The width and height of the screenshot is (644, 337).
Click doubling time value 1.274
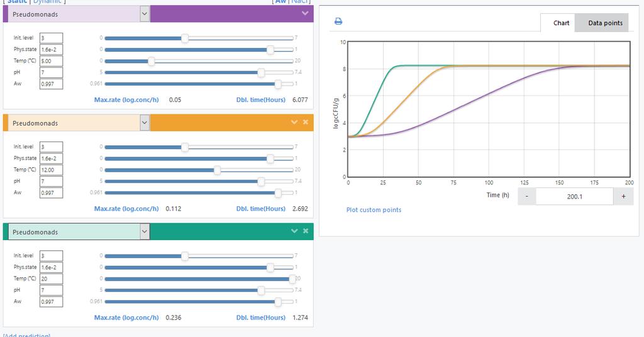click(300, 318)
